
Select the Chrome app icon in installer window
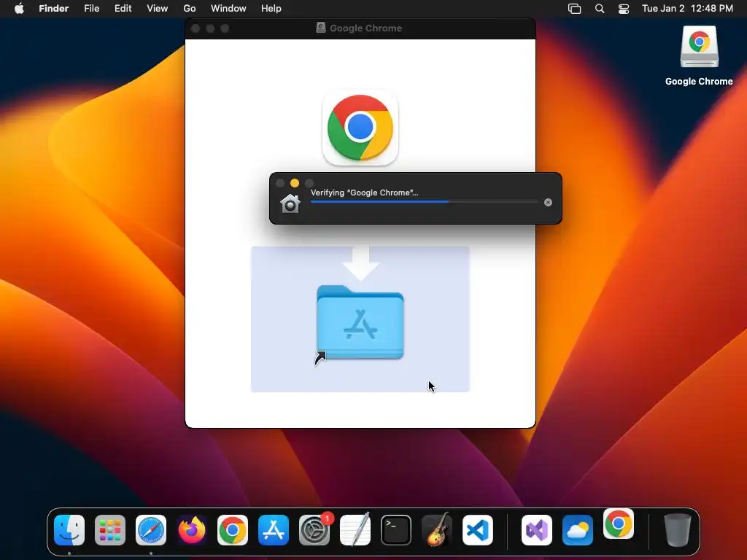point(360,128)
